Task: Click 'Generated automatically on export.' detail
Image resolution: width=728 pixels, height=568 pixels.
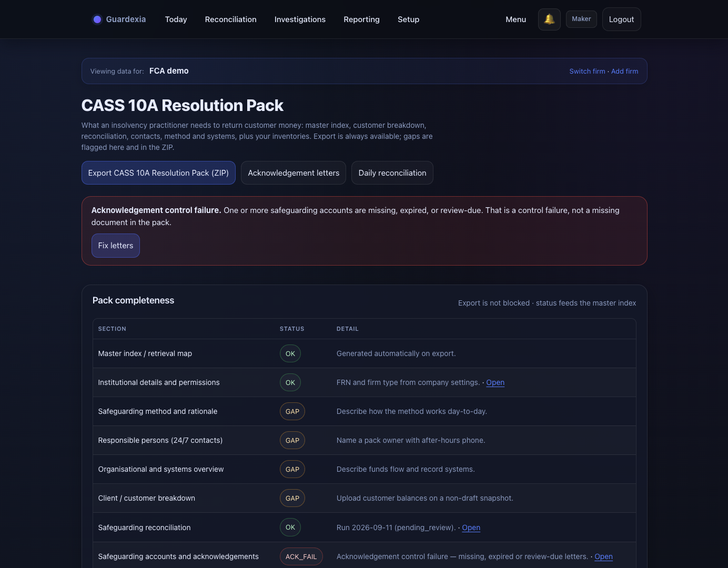Action: pyautogui.click(x=396, y=353)
